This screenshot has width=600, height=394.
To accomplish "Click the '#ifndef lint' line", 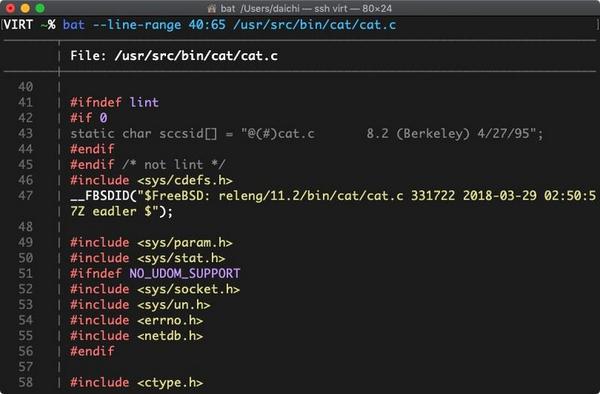I will tap(114, 102).
